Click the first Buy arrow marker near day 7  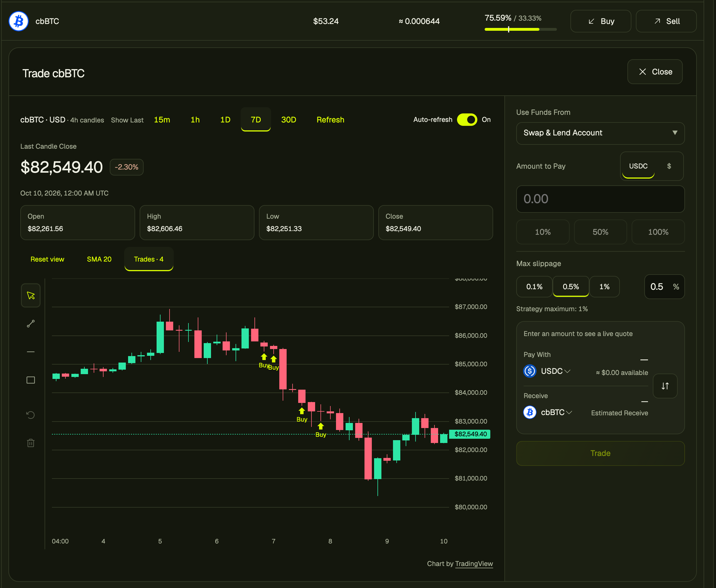264,357
